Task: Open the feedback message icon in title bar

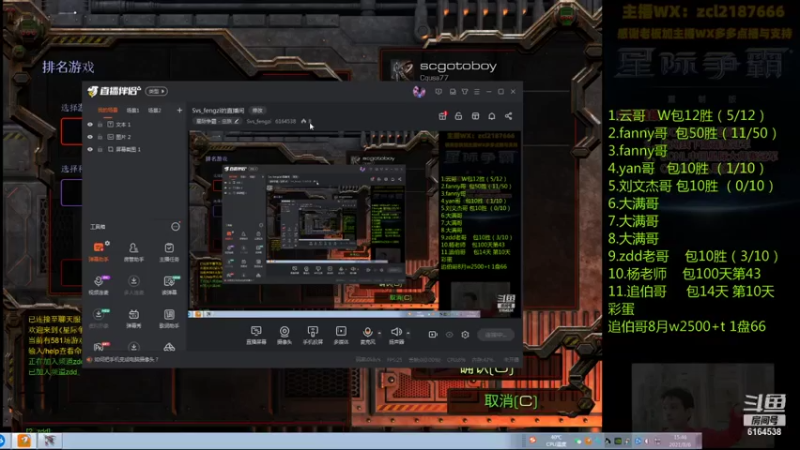Action: [438, 92]
